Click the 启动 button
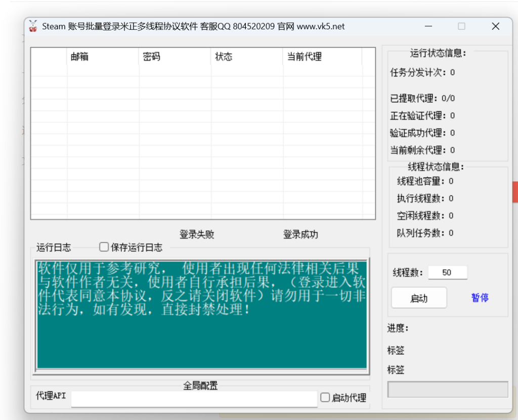Screen dimensions: 518x420 click(419, 298)
